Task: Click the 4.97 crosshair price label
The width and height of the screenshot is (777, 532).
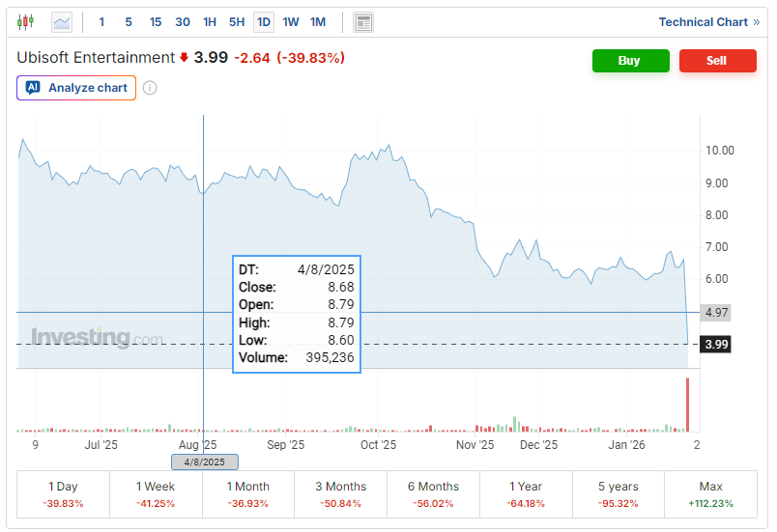Action: pyautogui.click(x=715, y=313)
